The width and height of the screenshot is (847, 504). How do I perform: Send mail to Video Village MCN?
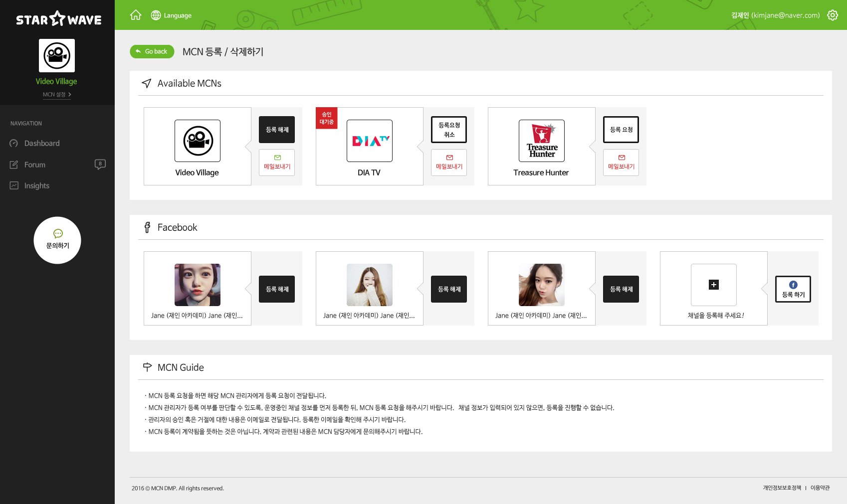(277, 163)
